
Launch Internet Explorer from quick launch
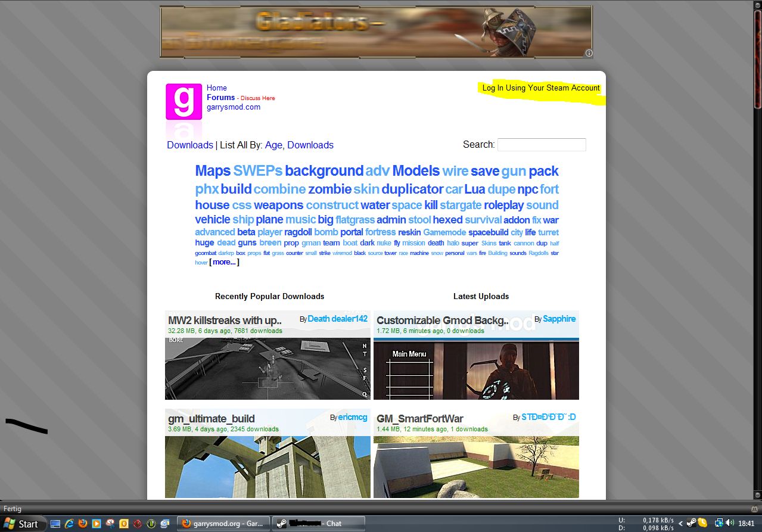(x=69, y=524)
